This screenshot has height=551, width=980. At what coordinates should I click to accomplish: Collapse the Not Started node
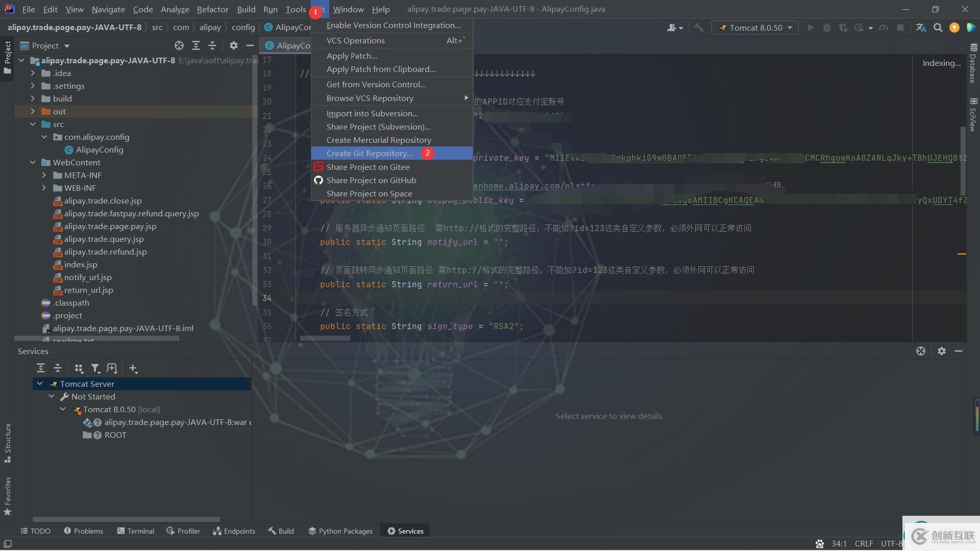point(52,396)
